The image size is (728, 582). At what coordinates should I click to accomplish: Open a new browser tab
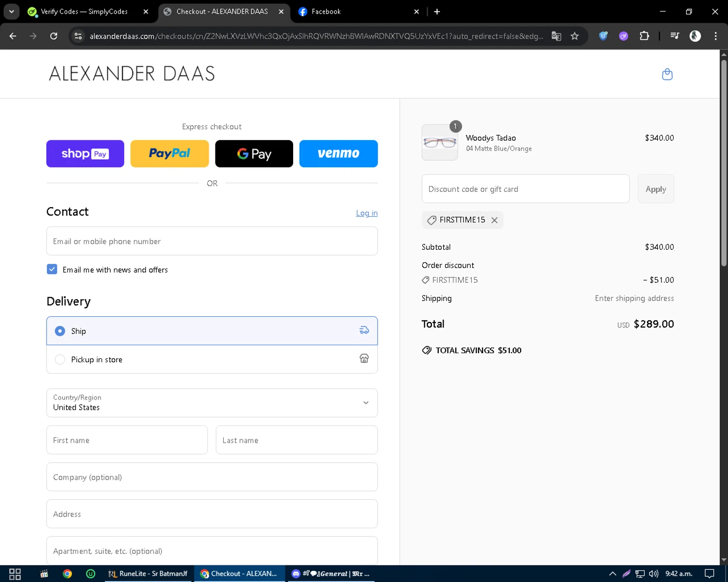point(437,12)
